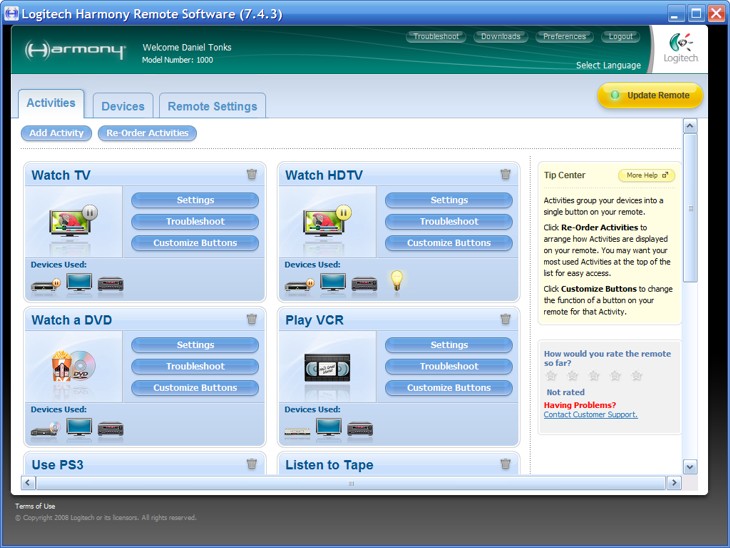The image size is (730, 548).
Task: Click vertical scrollbar up arrow
Action: pyautogui.click(x=690, y=126)
